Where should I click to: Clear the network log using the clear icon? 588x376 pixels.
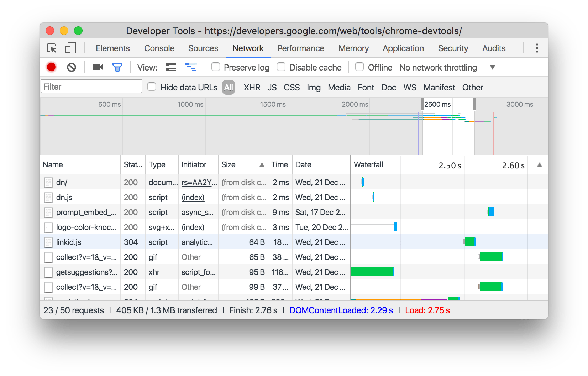click(71, 67)
